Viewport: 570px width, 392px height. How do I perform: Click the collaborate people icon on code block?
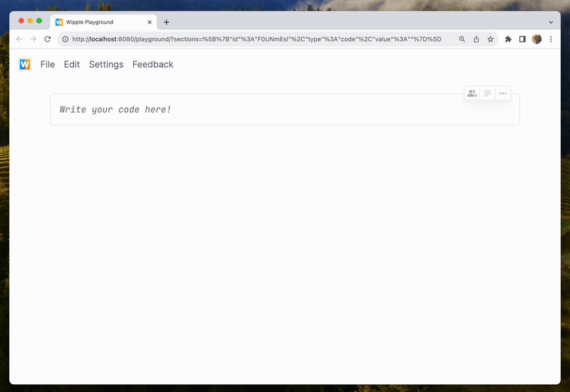pos(472,93)
